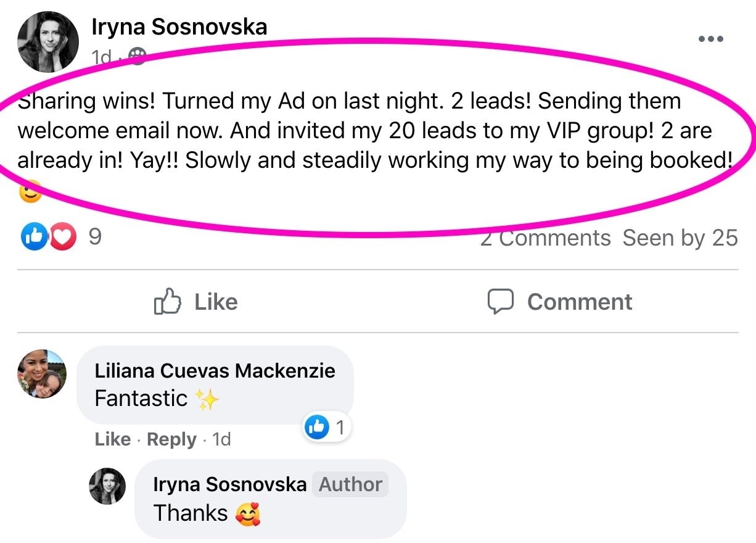Click like reaction badge on Fantastic comment
The height and width of the screenshot is (543, 756).
tap(327, 428)
